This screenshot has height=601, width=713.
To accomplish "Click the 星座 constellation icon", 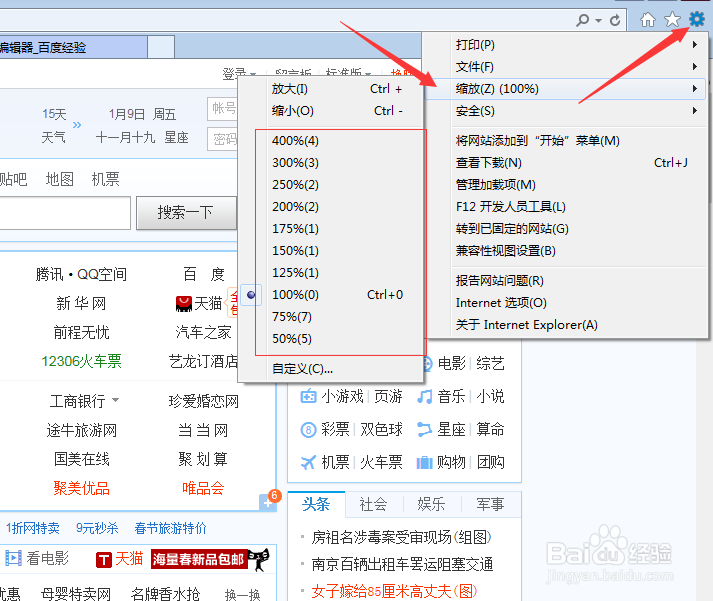I will point(424,429).
